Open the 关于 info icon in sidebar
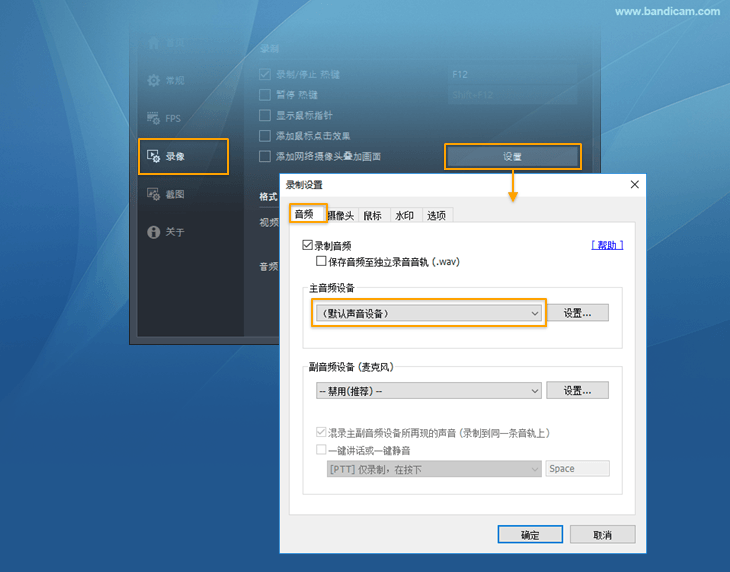The height and width of the screenshot is (572, 730). click(x=154, y=232)
